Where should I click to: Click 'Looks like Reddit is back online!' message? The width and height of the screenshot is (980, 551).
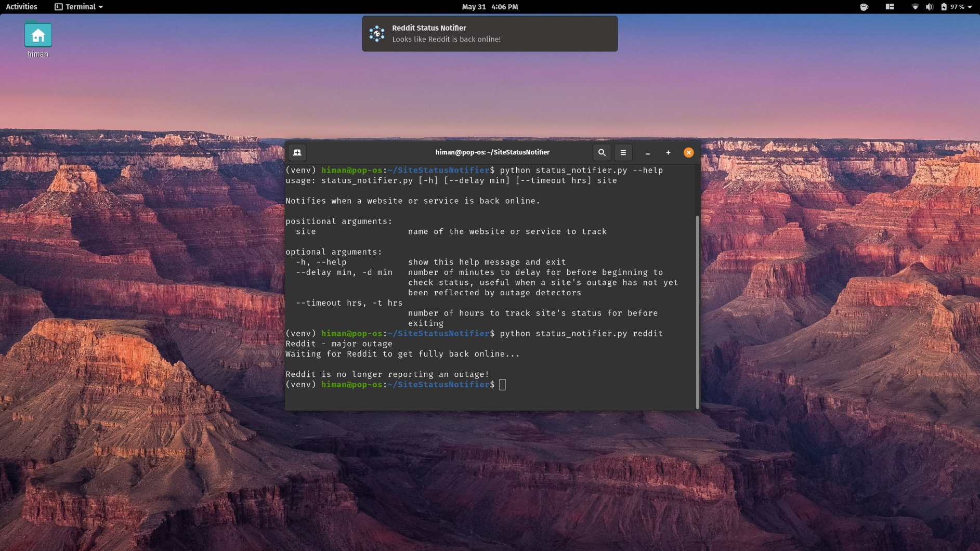(447, 40)
